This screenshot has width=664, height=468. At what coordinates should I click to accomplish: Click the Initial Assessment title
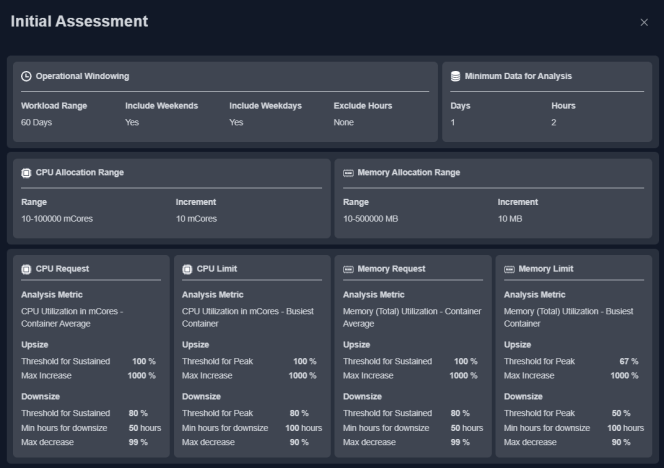point(79,22)
